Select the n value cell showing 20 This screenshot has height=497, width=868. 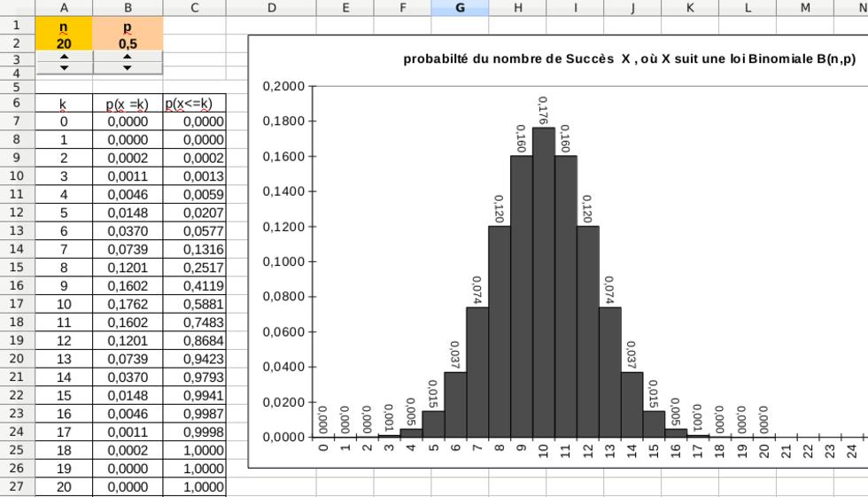point(64,43)
